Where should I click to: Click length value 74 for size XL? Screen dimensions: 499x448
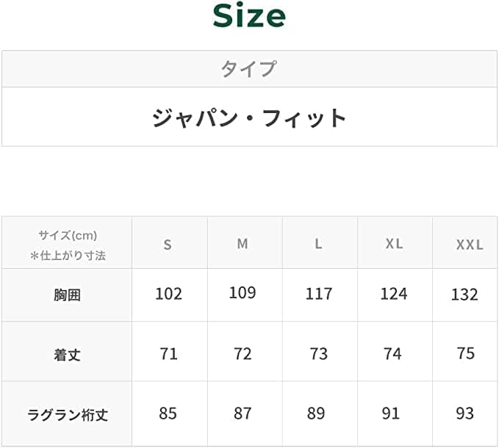[x=392, y=354]
